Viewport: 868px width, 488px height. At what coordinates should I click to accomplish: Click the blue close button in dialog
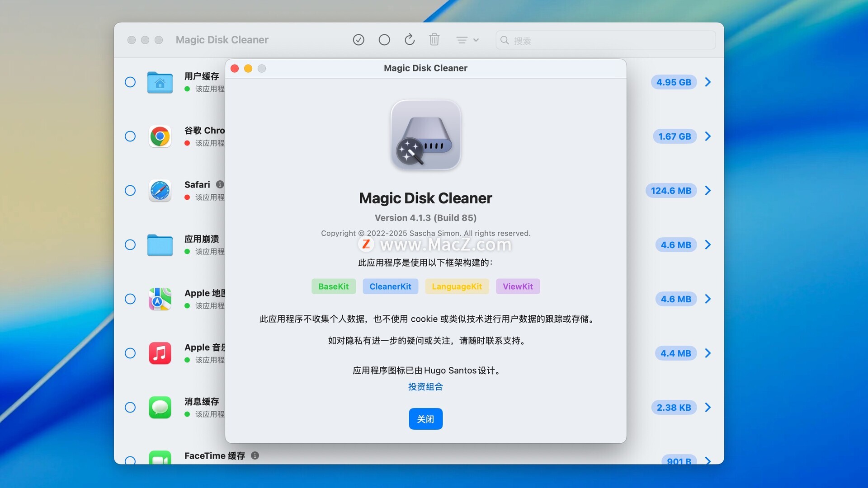[x=425, y=419]
